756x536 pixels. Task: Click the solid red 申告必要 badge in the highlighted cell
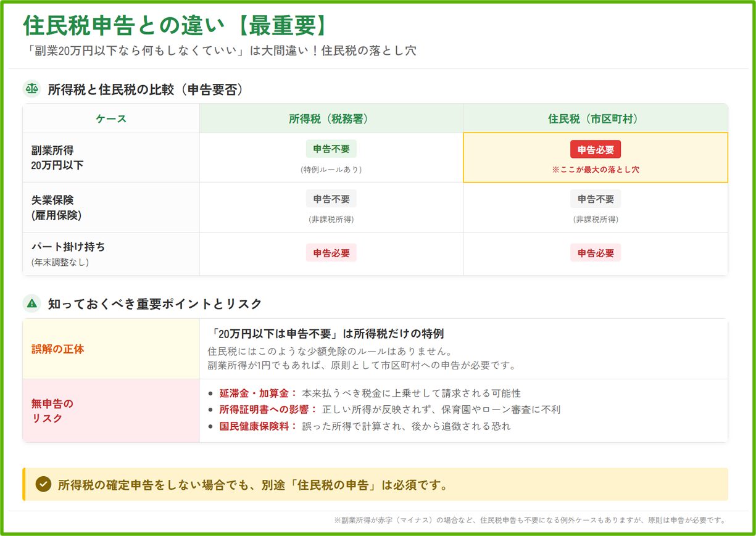[595, 149]
